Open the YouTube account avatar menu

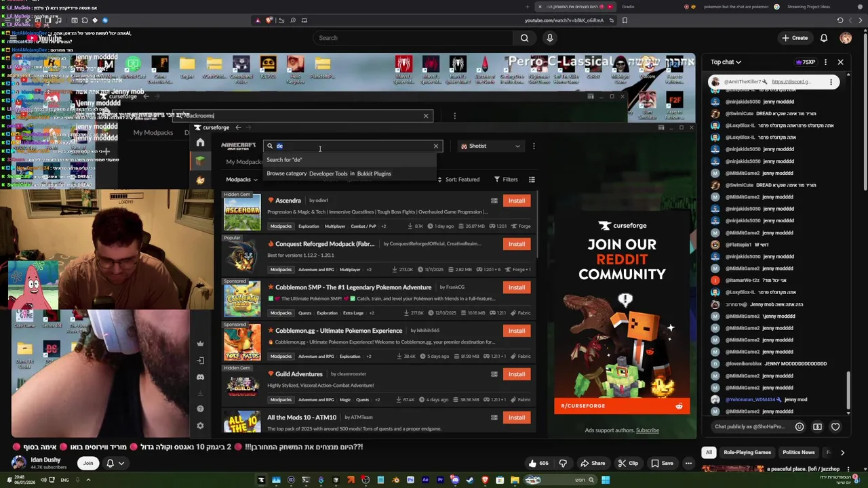pos(846,38)
